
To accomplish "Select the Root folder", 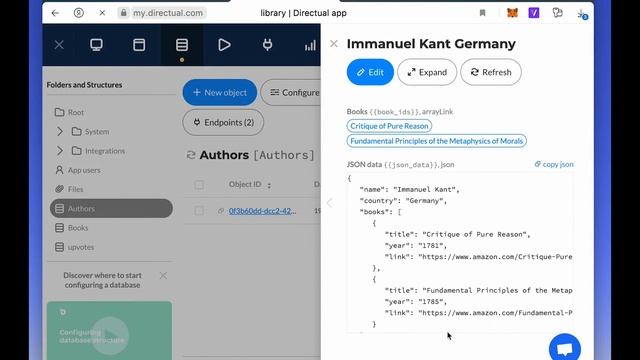I will pos(69,112).
